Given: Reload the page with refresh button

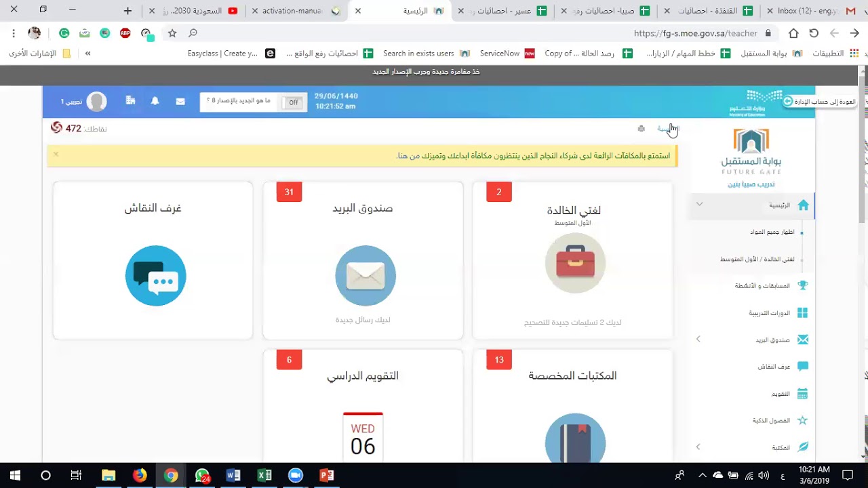Looking at the screenshot, I should tap(814, 33).
